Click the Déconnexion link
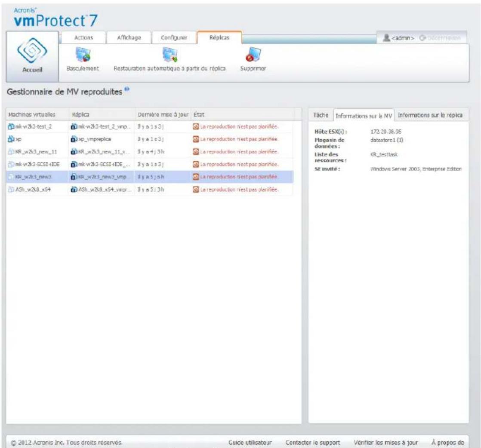The width and height of the screenshot is (481, 448). 444,38
